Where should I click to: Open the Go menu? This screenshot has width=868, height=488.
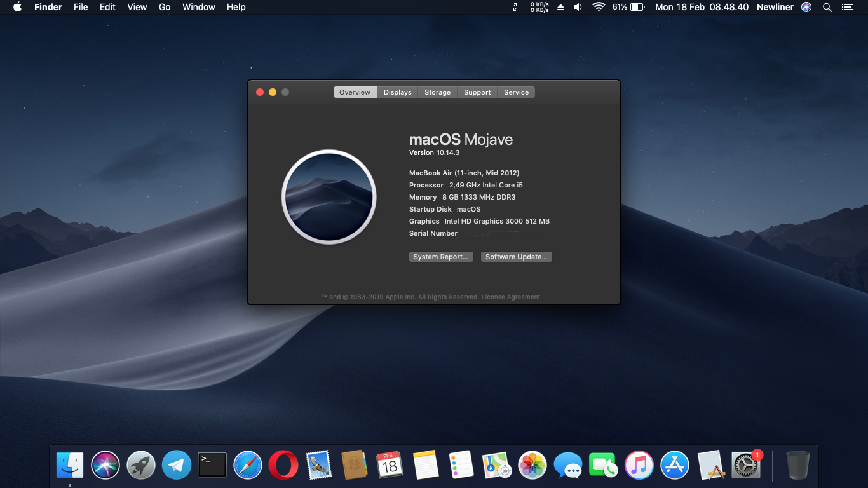pyautogui.click(x=165, y=7)
